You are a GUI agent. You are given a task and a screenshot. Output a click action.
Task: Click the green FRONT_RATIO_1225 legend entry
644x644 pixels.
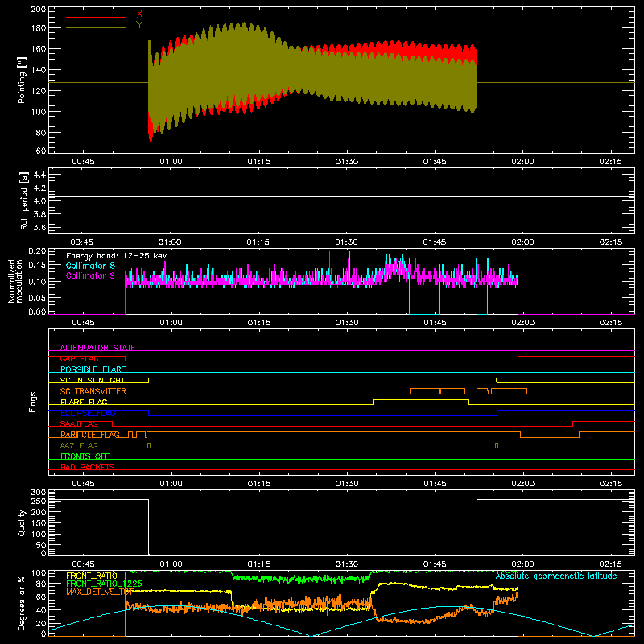pos(105,584)
